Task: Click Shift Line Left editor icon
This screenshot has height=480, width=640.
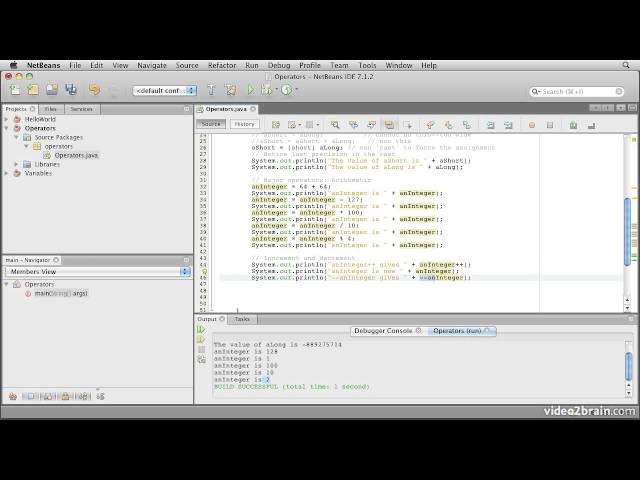Action: click(490, 125)
